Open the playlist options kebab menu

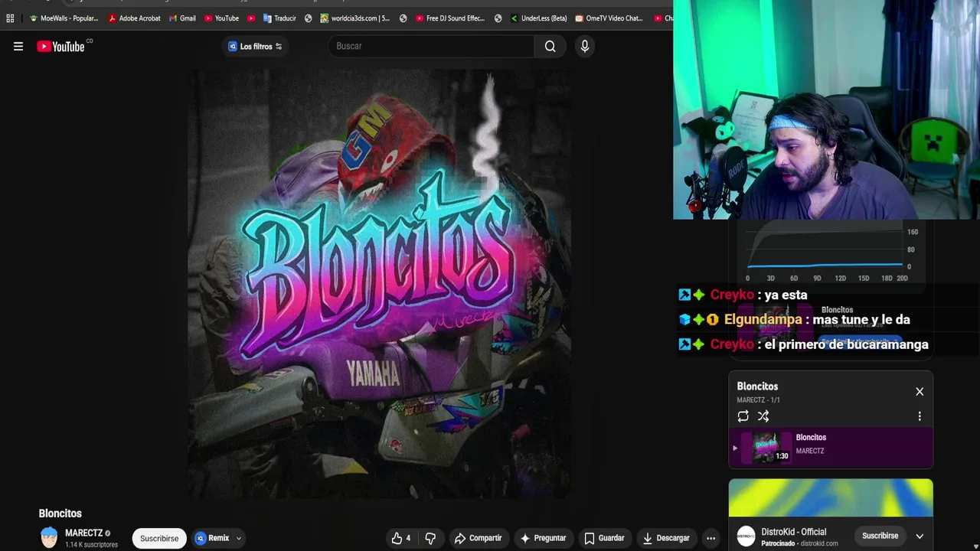click(x=920, y=416)
